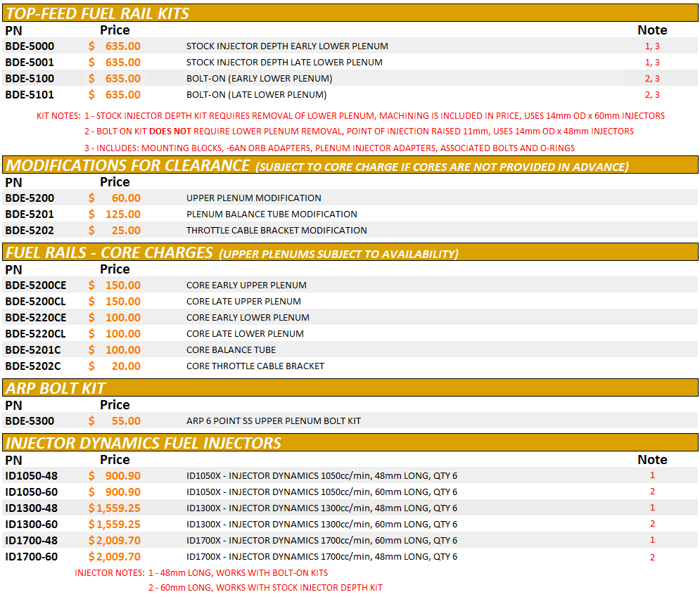Click the MODIFICATIONS FOR CLEARANCE section header
This screenshot has height=597, width=700.
[127, 165]
